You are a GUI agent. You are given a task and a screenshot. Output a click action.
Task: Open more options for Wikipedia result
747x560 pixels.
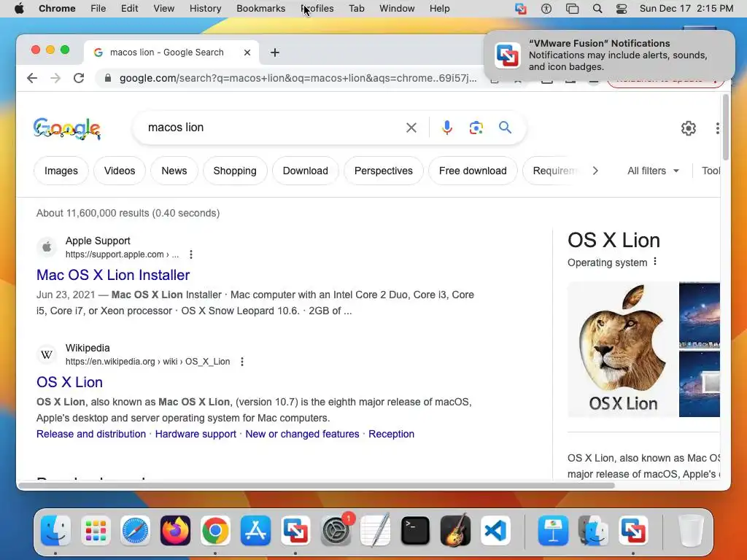pyautogui.click(x=242, y=362)
